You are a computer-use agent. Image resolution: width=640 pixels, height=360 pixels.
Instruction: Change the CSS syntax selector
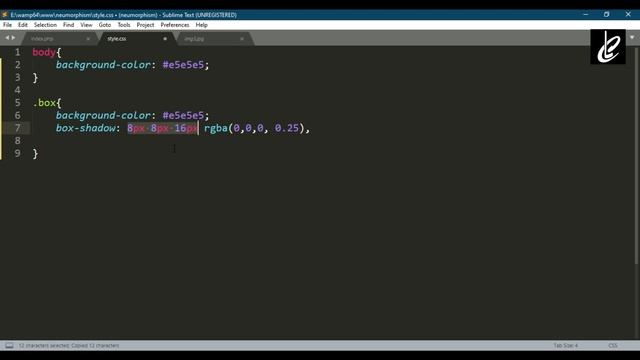coord(613,346)
